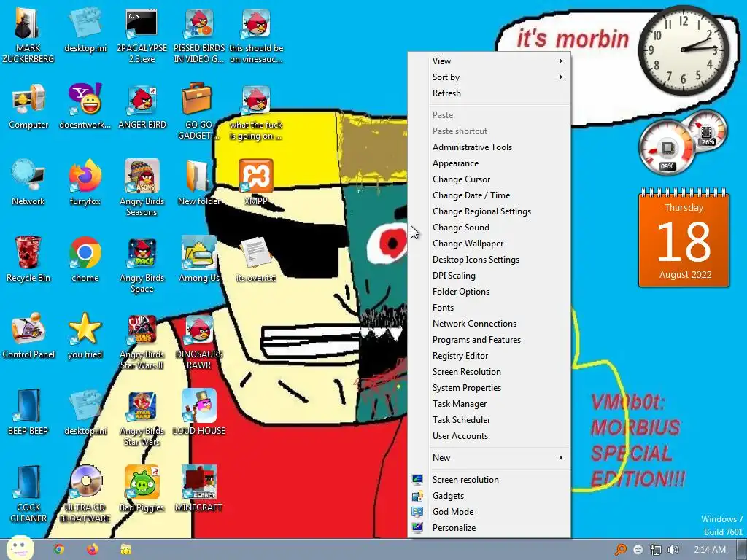Click the Control Panel desktop icon
This screenshot has height=560, width=747.
(x=28, y=335)
